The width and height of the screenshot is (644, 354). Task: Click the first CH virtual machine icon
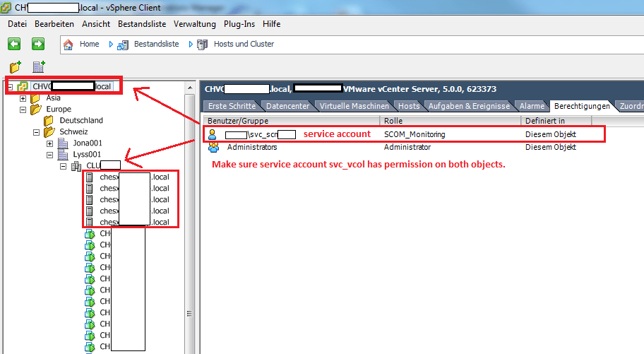[x=90, y=234]
